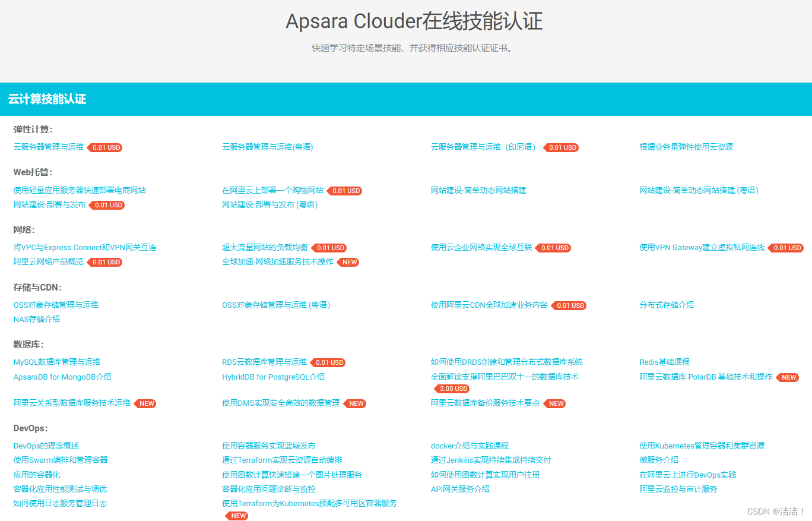This screenshot has height=521, width=812.
Task: Open 在阿里云上进行DevOps实践 link
Action: [x=688, y=475]
